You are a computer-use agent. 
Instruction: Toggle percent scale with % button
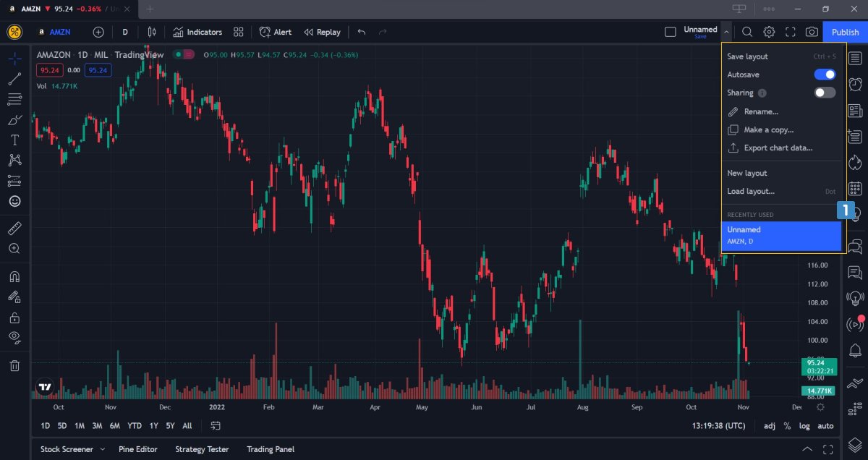click(x=787, y=426)
